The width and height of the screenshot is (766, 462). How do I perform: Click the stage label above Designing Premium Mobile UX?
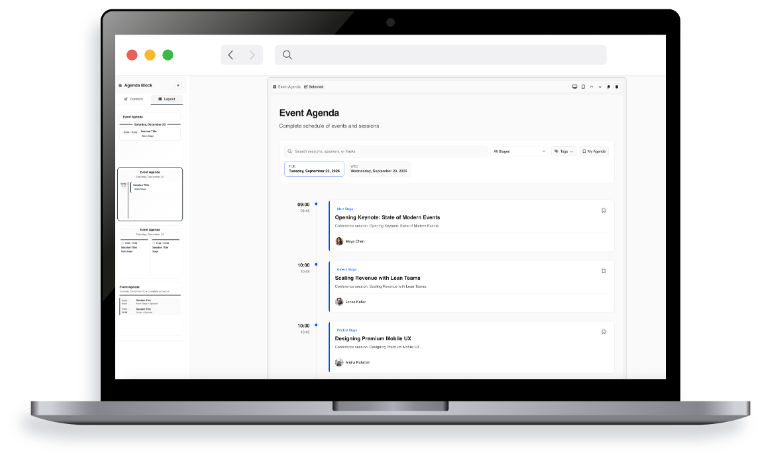click(x=347, y=330)
